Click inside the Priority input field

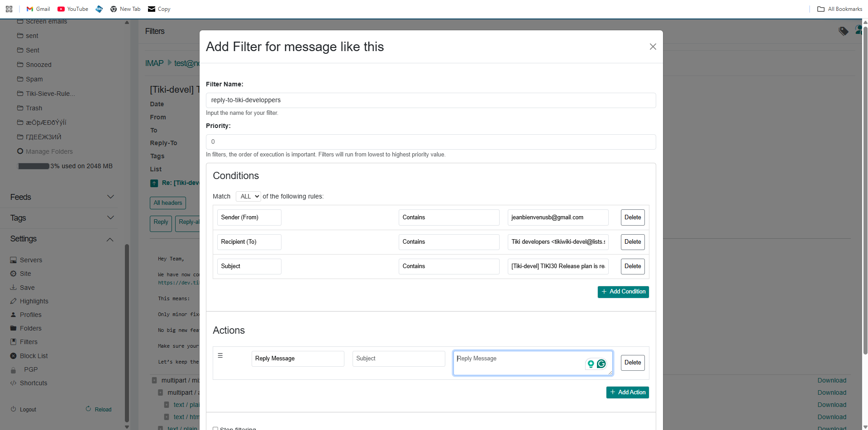coord(430,142)
